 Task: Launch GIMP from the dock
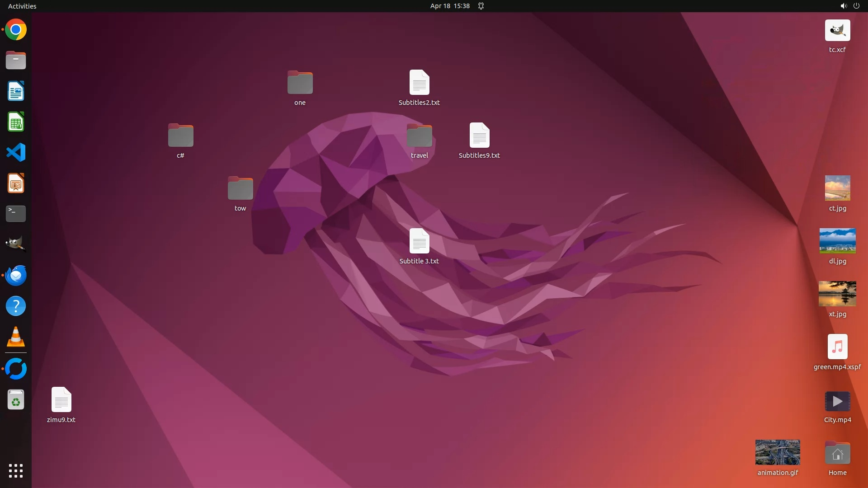16,244
